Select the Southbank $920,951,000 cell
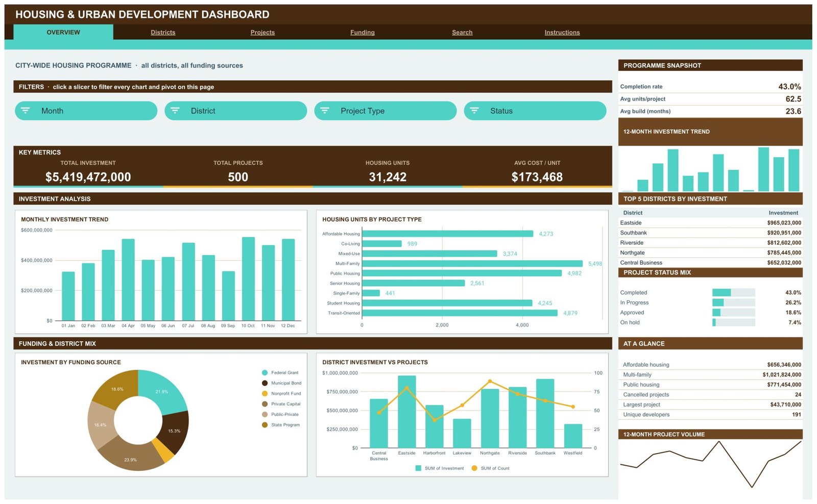 (x=784, y=233)
